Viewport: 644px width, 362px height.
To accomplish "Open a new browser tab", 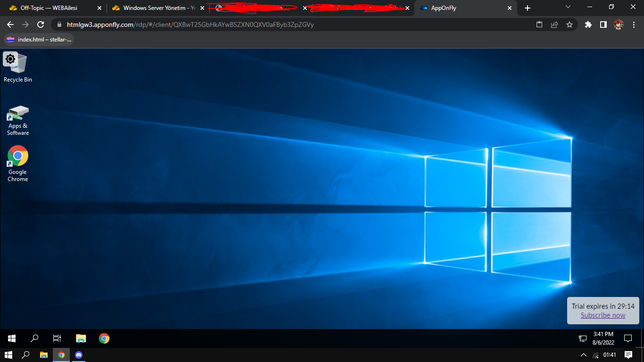I will pyautogui.click(x=528, y=8).
